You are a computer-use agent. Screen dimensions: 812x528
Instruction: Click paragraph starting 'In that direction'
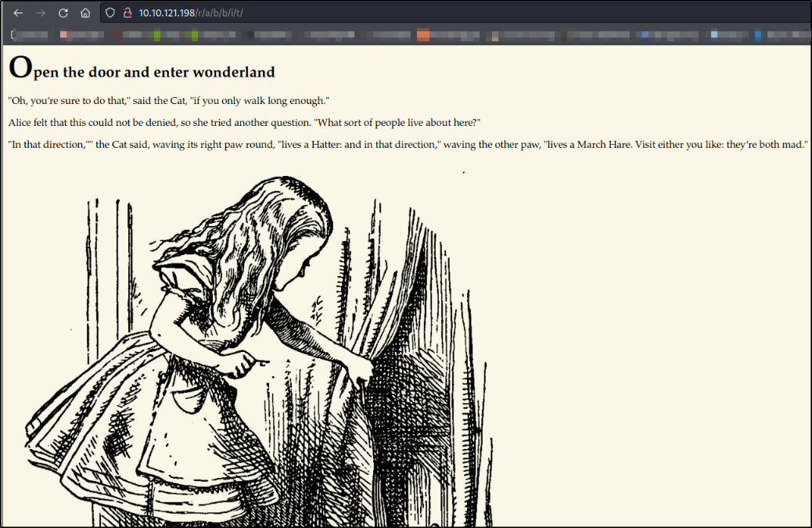(408, 145)
